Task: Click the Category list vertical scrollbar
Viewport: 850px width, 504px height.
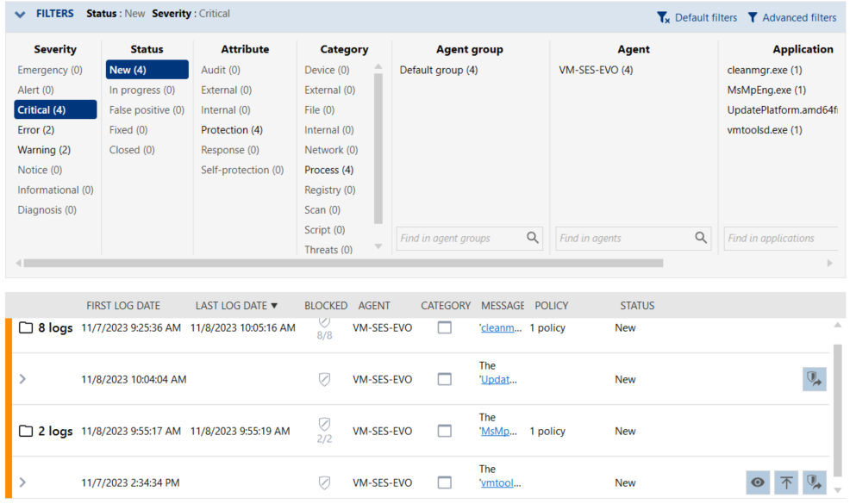Action: [378, 148]
